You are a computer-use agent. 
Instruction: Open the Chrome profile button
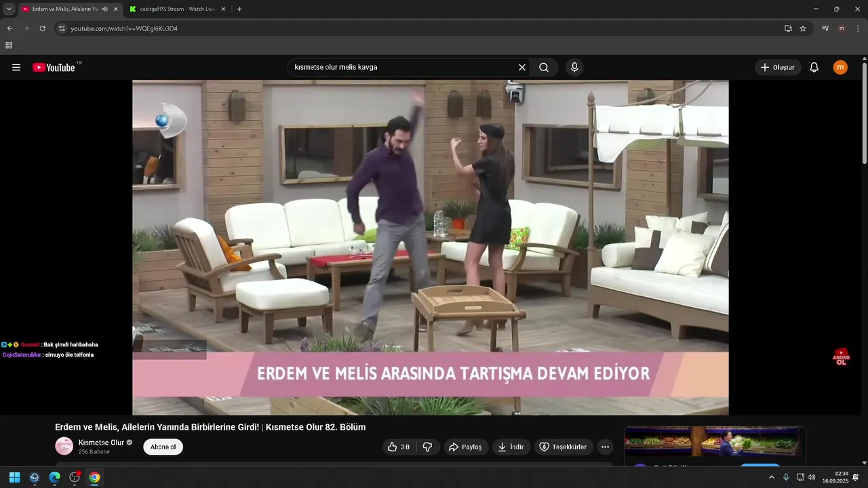[842, 28]
